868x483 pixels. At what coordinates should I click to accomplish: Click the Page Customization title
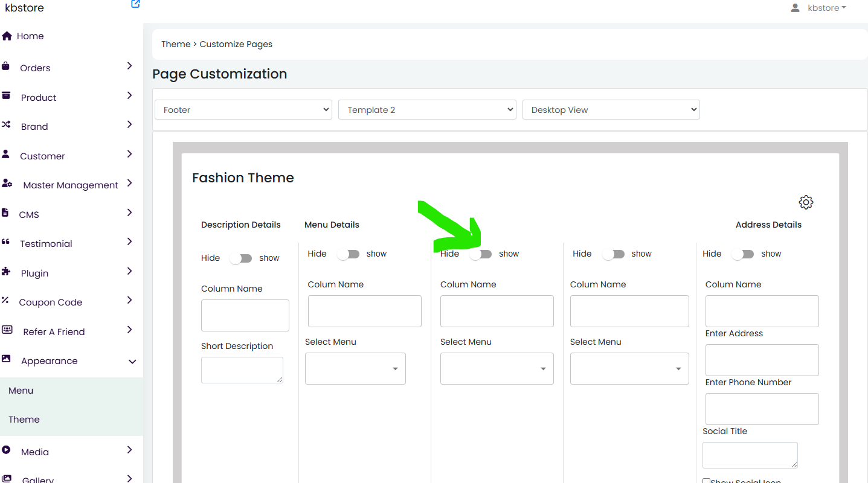pos(220,74)
